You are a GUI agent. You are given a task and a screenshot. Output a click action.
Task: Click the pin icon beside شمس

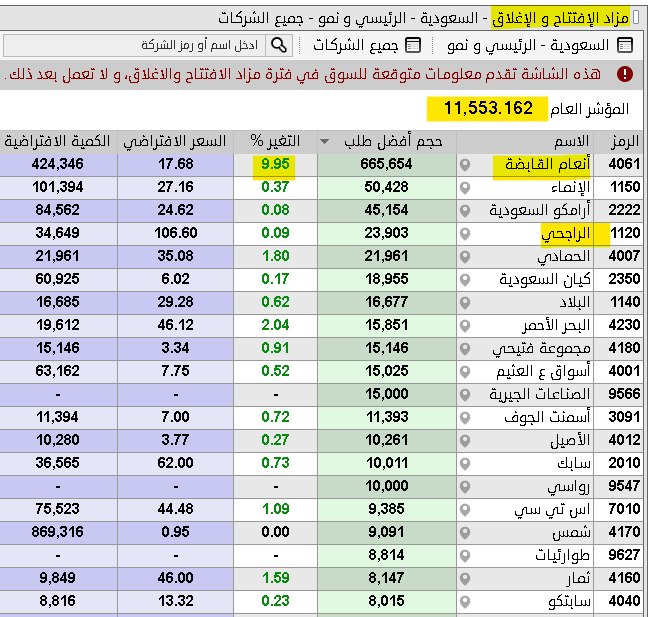(x=465, y=533)
